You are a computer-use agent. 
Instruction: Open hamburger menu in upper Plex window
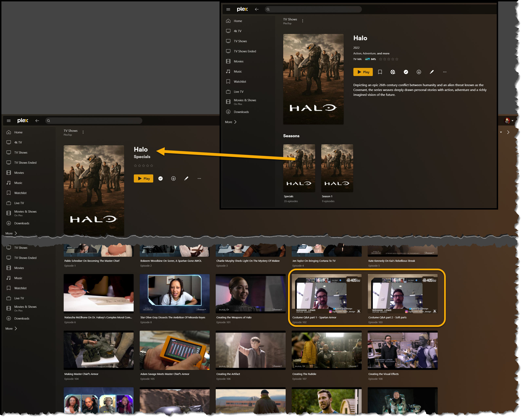click(228, 9)
